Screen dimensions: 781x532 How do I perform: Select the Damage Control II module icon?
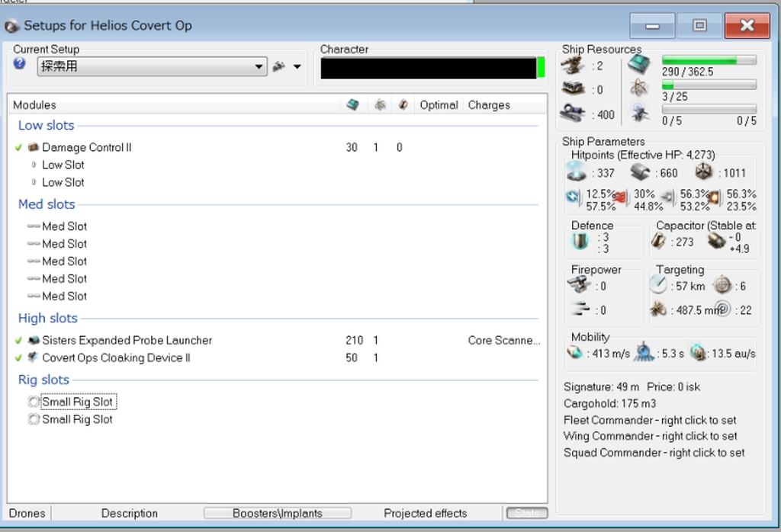[34, 147]
